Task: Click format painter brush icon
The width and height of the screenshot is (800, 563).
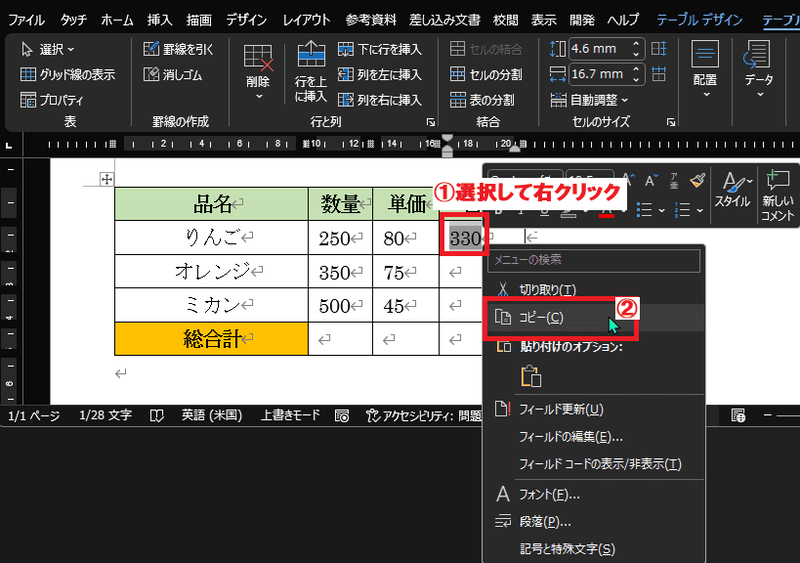Action: (697, 180)
